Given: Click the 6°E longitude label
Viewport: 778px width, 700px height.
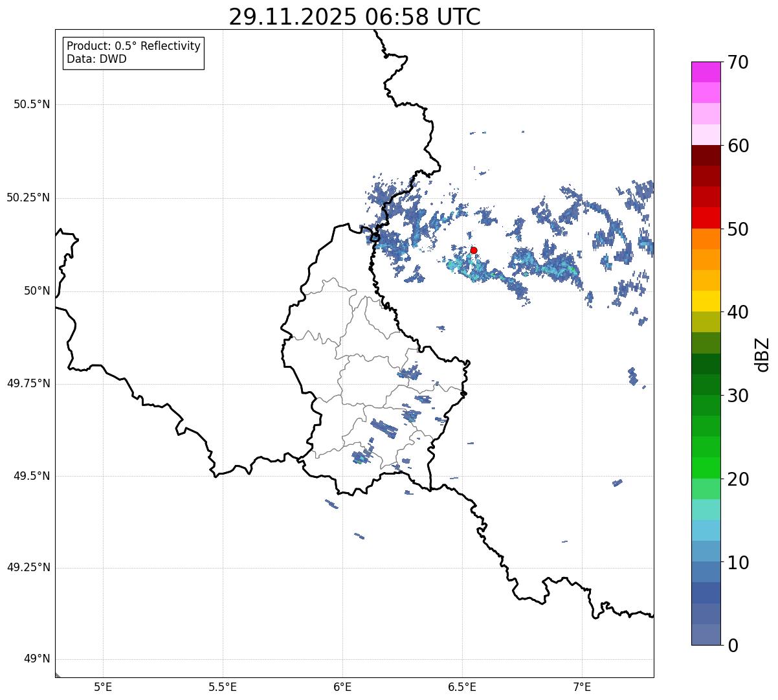Looking at the screenshot, I should pos(342,686).
